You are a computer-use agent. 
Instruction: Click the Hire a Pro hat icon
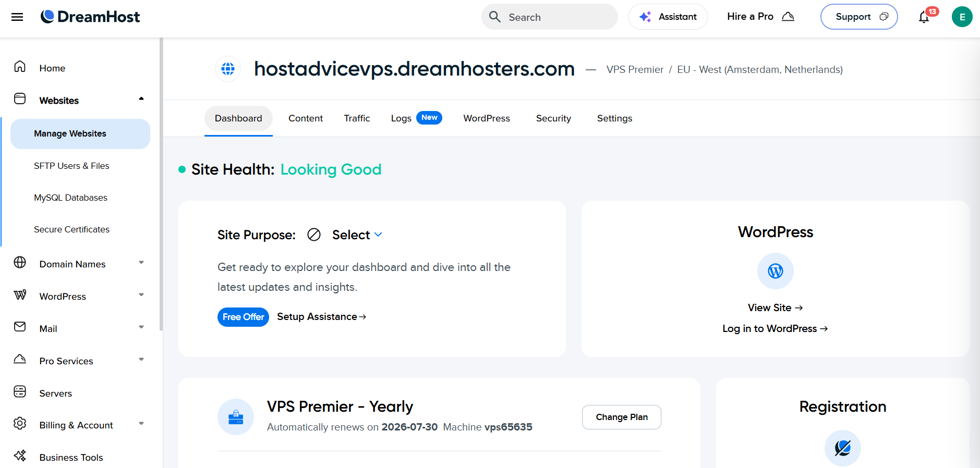click(x=788, y=17)
